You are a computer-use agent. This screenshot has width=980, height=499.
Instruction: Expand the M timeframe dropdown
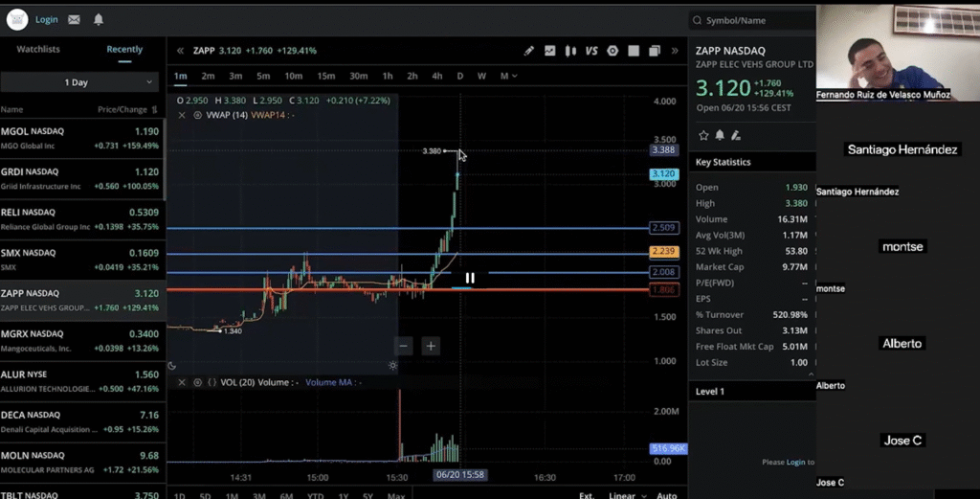coord(508,76)
